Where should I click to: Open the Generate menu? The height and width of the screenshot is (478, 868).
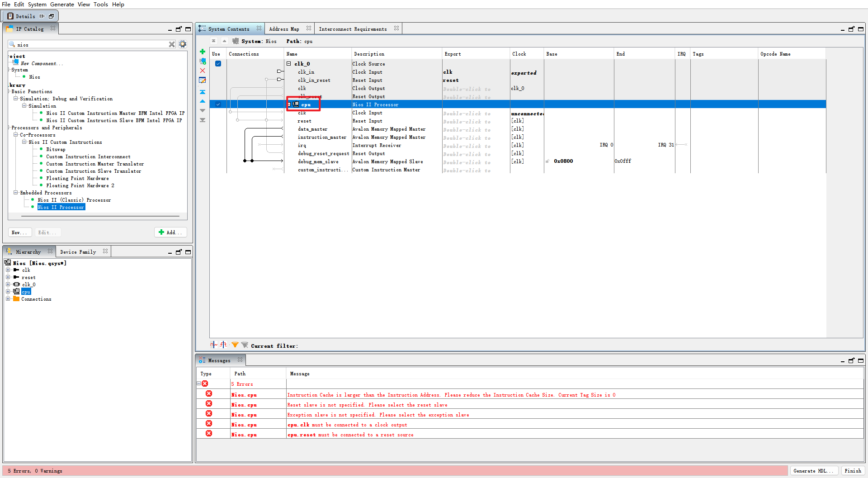62,4
